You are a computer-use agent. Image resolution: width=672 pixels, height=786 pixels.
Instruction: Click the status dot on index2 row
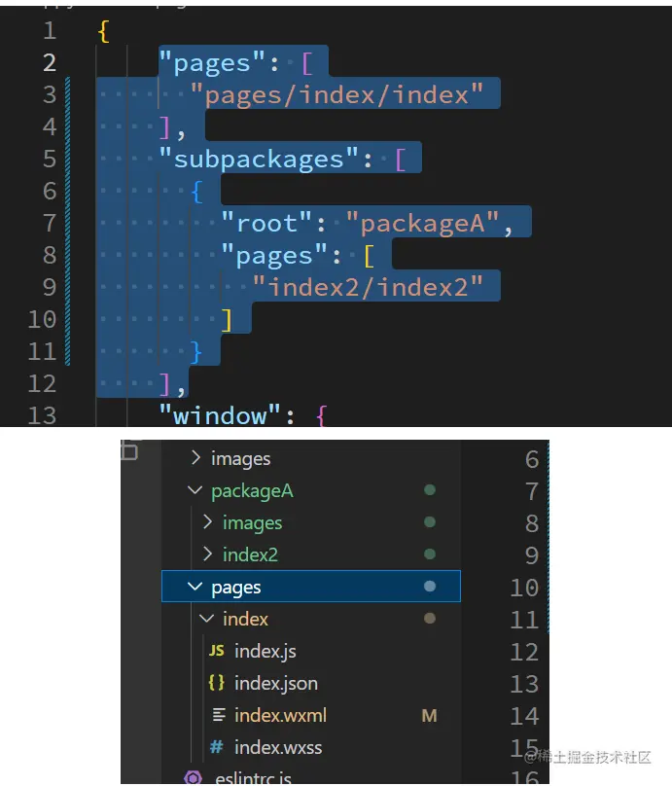point(430,554)
